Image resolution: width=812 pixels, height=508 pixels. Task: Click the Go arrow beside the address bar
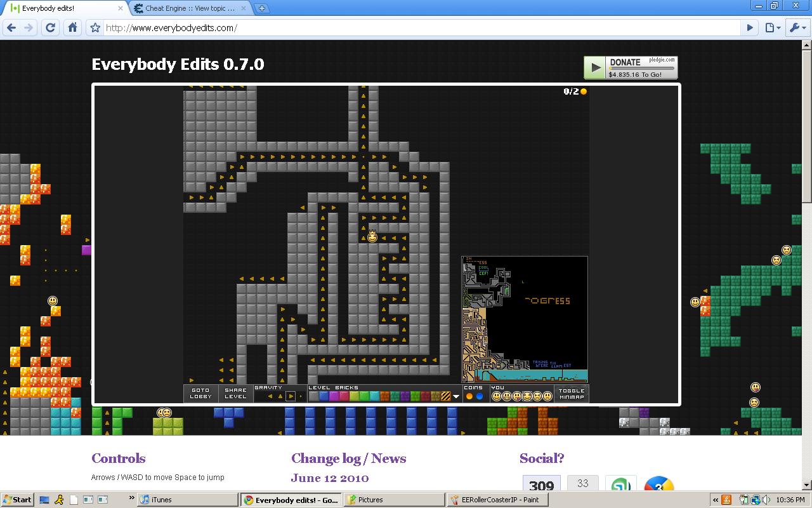(x=750, y=27)
